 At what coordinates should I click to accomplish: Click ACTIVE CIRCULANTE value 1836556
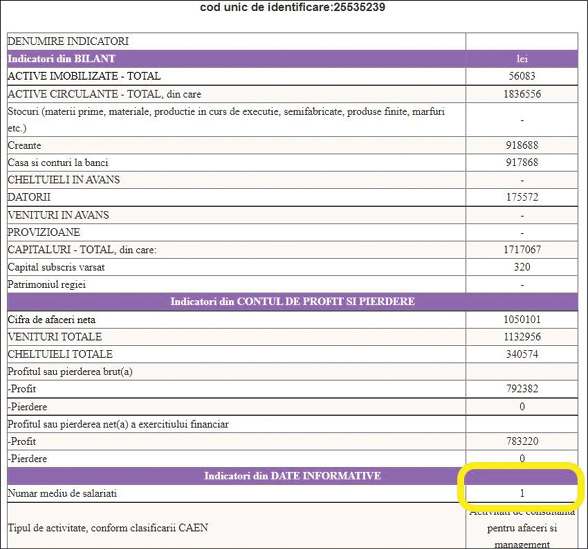point(522,94)
